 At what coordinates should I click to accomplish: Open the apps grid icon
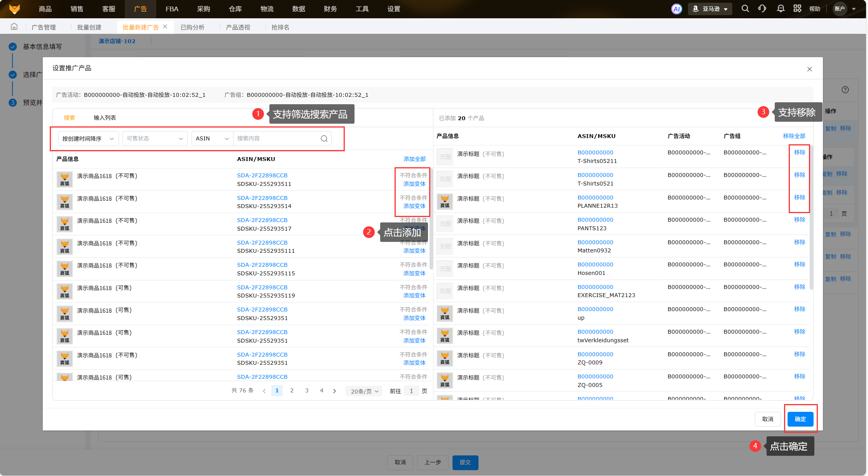pos(797,9)
